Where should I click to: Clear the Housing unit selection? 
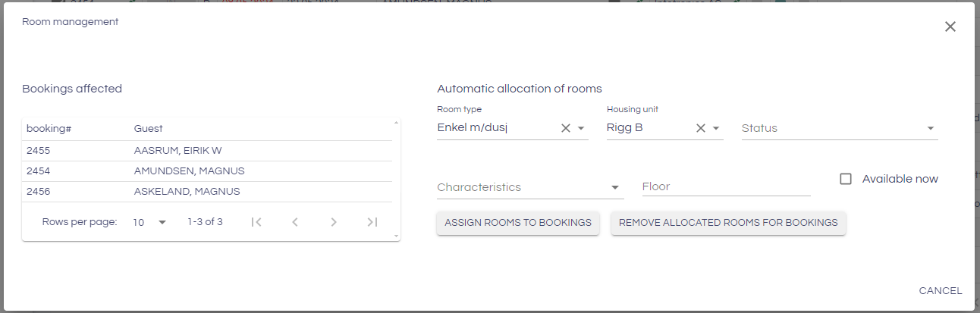pyautogui.click(x=700, y=128)
